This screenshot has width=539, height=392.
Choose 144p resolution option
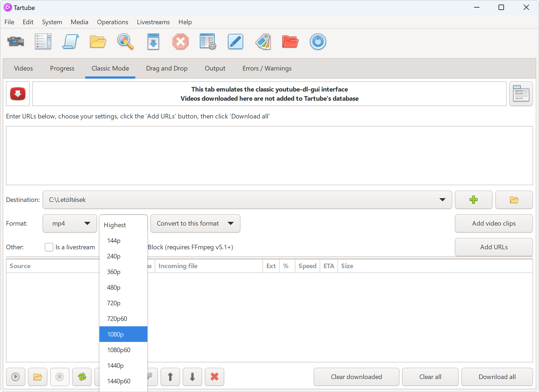[123, 241]
